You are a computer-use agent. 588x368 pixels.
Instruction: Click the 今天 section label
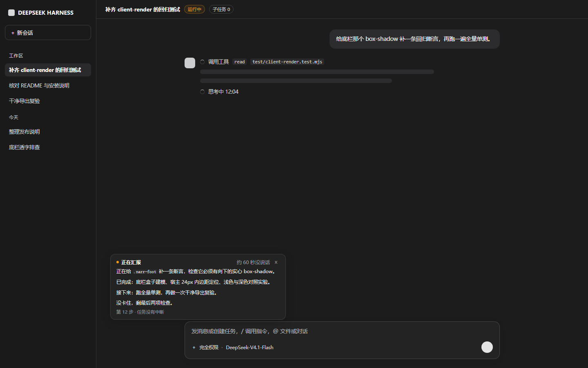(x=13, y=117)
